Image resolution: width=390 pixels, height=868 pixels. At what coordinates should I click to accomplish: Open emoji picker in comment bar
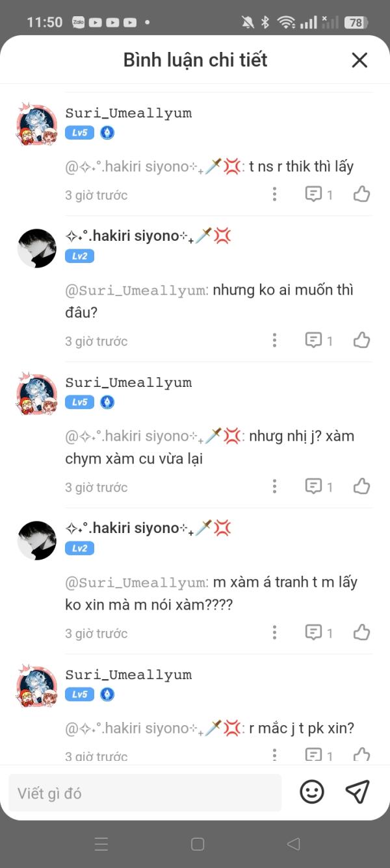[312, 791]
